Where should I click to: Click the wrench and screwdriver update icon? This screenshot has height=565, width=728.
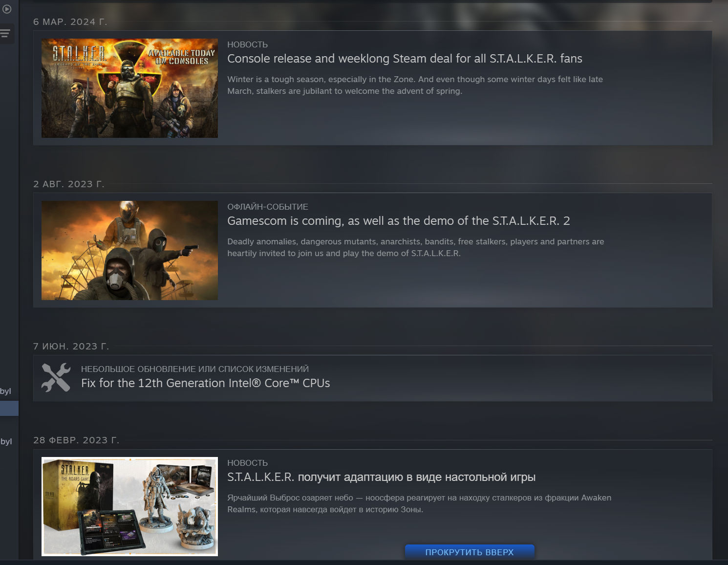coord(56,377)
